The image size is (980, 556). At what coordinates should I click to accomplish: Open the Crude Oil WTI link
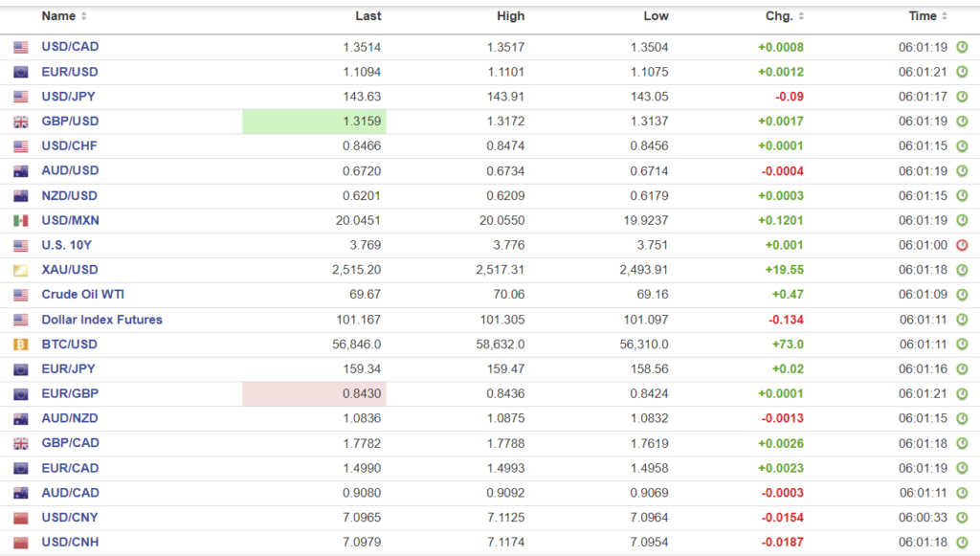click(x=82, y=295)
